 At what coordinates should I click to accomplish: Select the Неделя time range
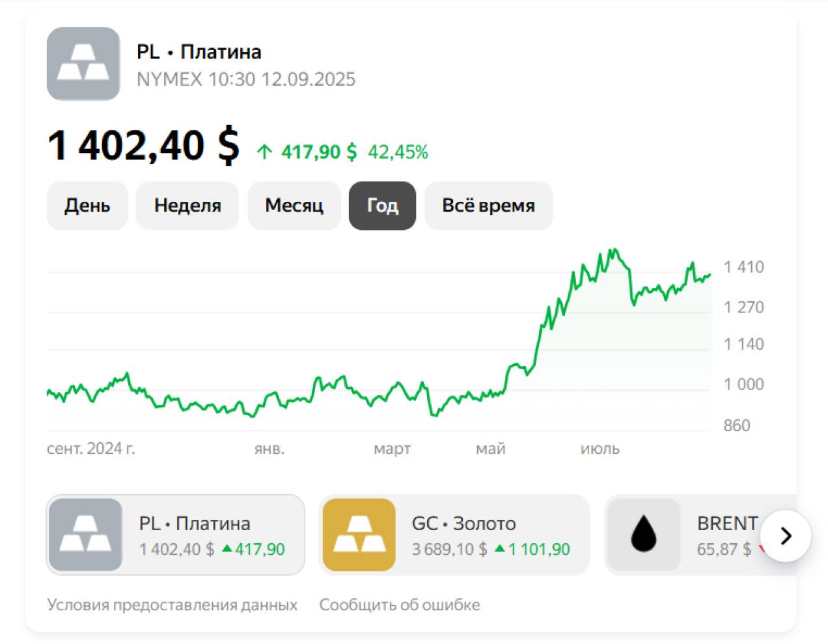pyautogui.click(x=187, y=206)
